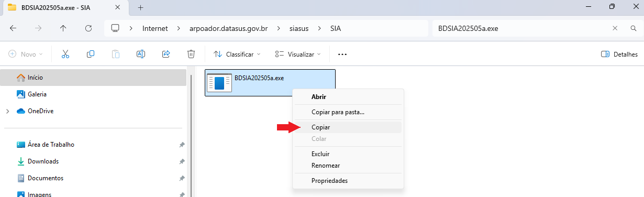Click the Rename toolbar icon

click(141, 54)
